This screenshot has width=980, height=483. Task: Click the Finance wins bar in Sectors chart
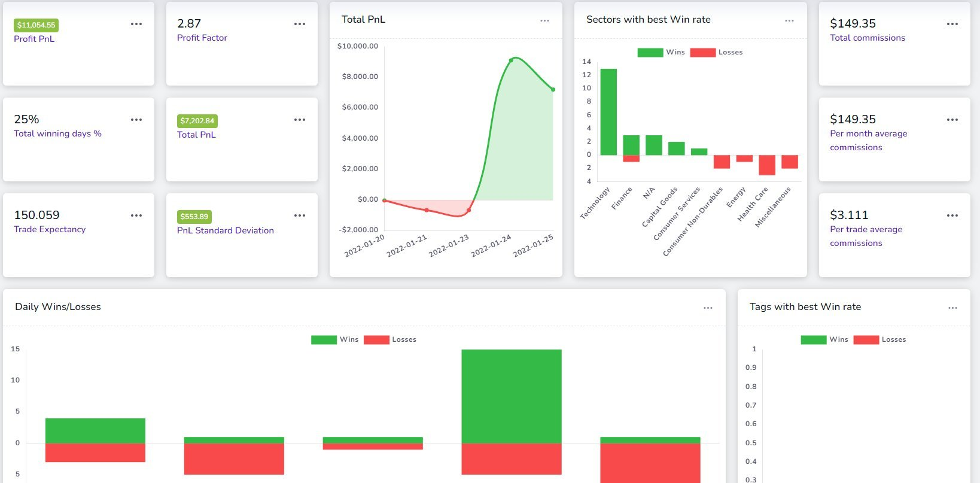click(x=631, y=145)
